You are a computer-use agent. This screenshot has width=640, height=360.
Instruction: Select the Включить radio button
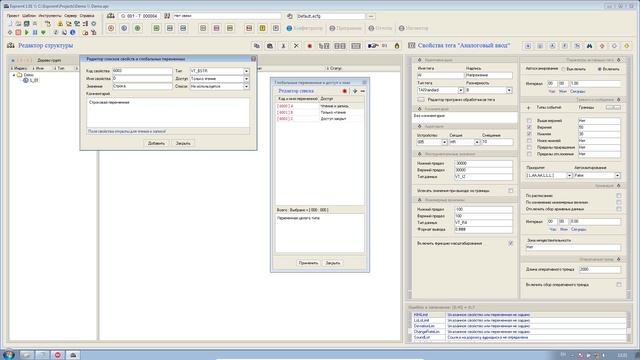600,69
